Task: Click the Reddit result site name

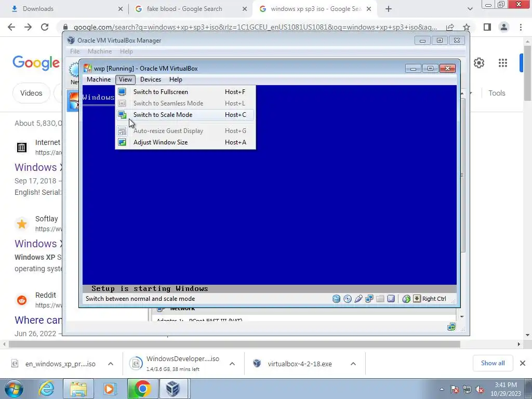Action: coord(46,295)
